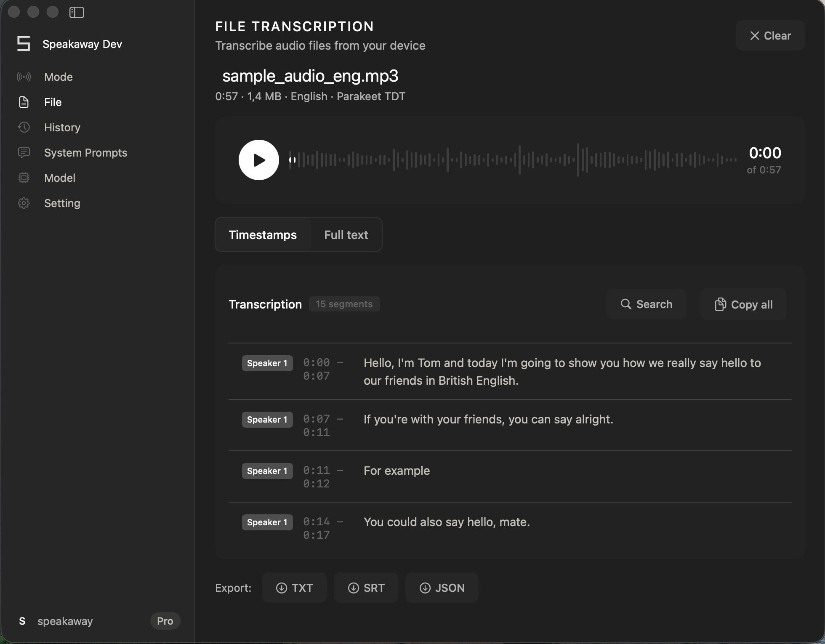Copy all transcription text
This screenshot has height=644, width=825.
[743, 304]
